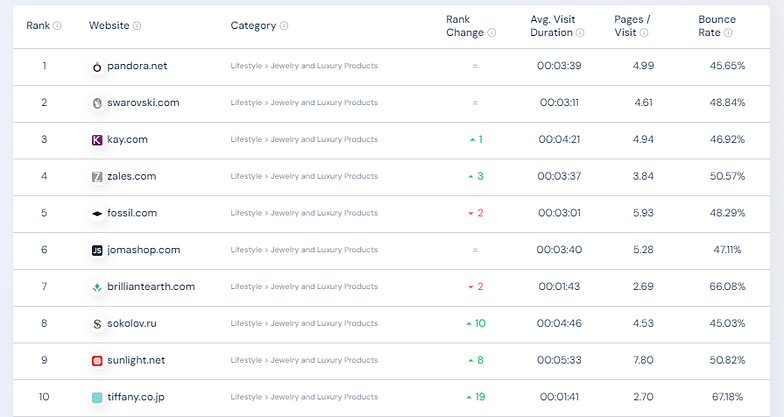Image resolution: width=784 pixels, height=417 pixels.
Task: Click the zales.com favicon
Action: (x=97, y=176)
